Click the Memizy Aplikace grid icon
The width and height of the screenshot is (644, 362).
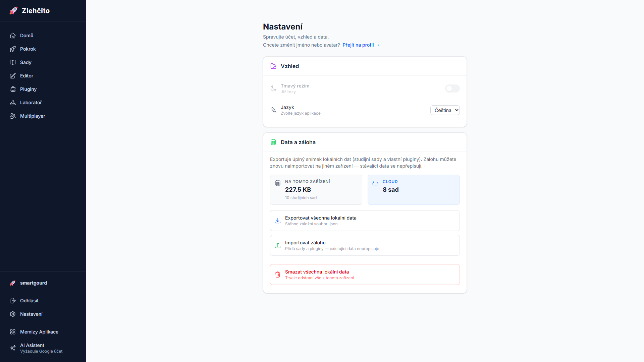[x=13, y=332]
